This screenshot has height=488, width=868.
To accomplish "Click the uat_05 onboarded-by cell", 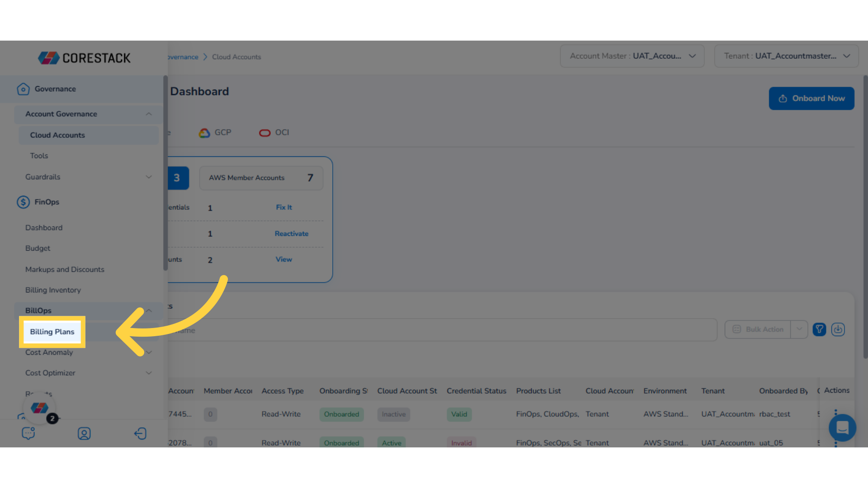I will tap(771, 443).
